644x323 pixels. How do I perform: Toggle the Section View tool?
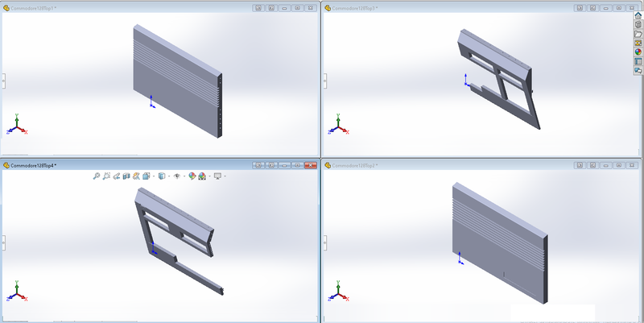pyautogui.click(x=126, y=176)
